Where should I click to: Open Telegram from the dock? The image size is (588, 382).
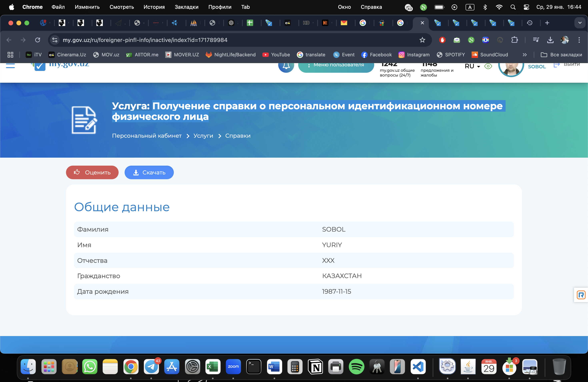point(151,367)
